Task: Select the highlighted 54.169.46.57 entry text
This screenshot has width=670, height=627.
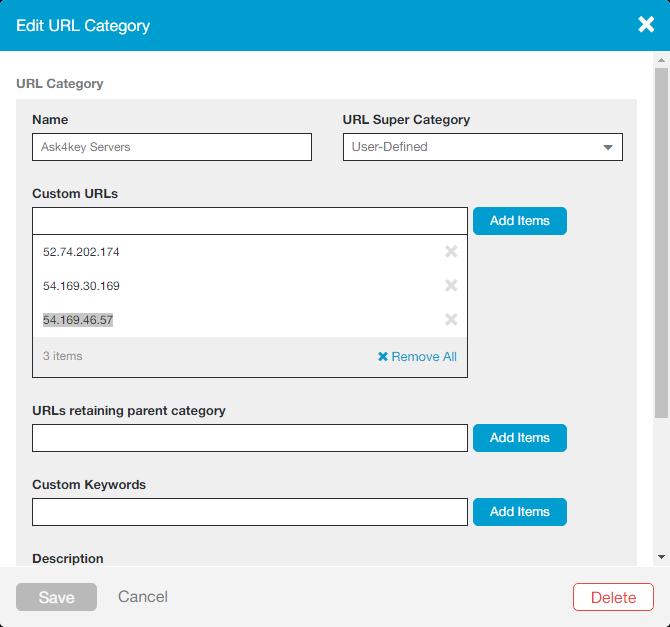Action: (78, 320)
